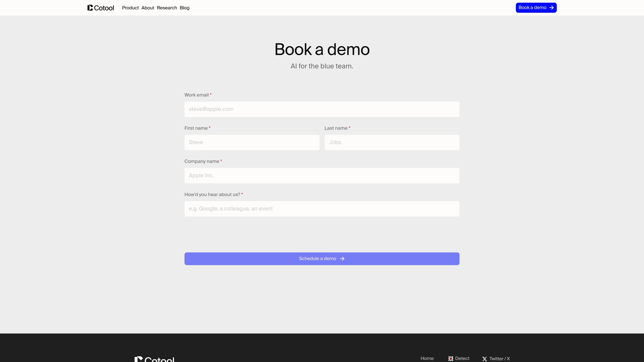The height and width of the screenshot is (362, 644).
Task: Click the How'd you hear about us field
Action: click(x=322, y=209)
